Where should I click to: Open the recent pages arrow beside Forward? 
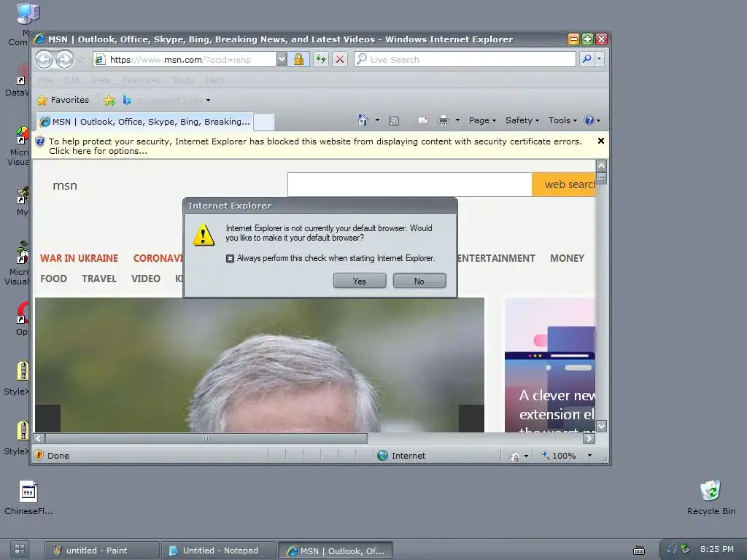80,60
